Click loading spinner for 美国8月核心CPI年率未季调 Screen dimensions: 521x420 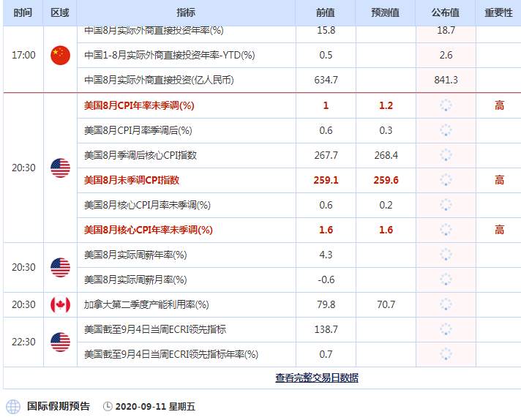point(446,230)
